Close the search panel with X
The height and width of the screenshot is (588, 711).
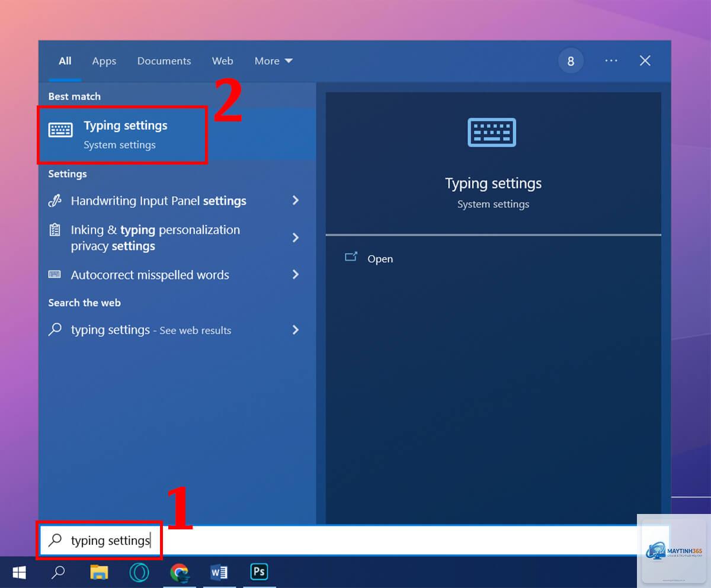click(x=645, y=60)
